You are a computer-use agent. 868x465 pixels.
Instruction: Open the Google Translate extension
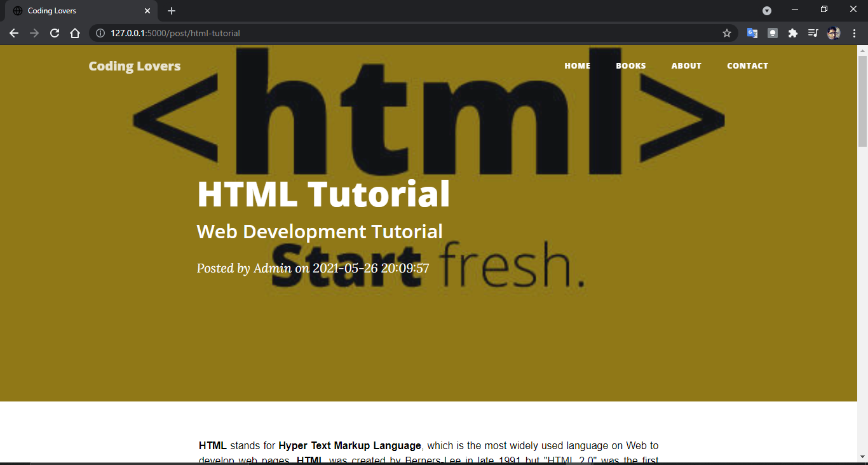click(752, 32)
